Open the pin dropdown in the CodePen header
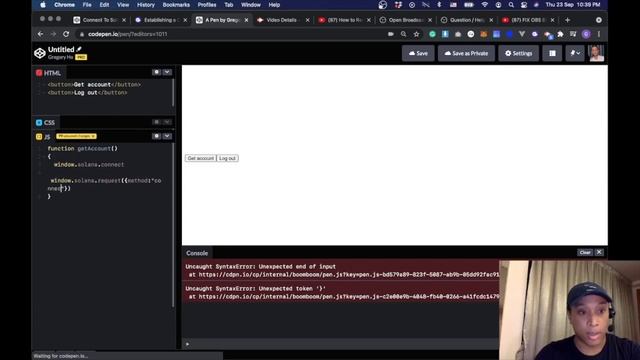The height and width of the screenshot is (360, 640). (575, 53)
